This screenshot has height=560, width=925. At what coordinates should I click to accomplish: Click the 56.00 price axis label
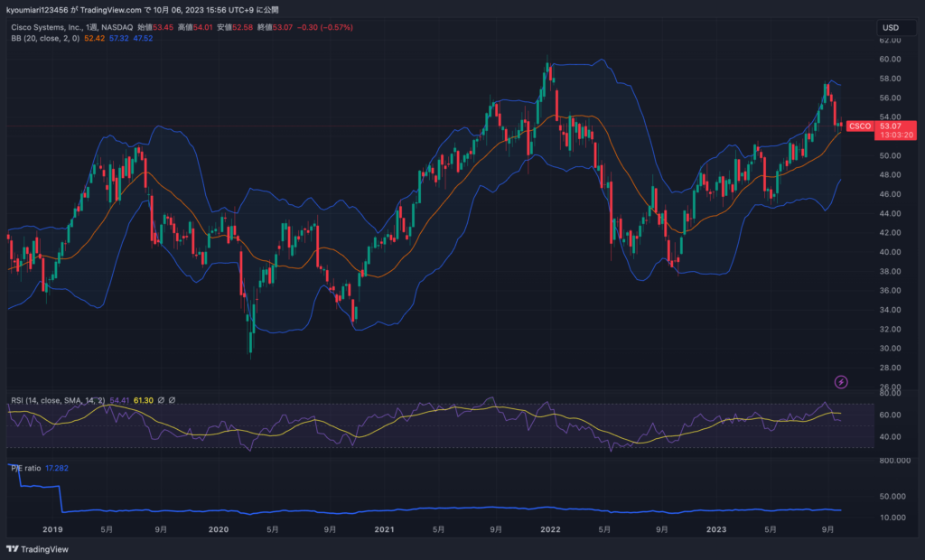pyautogui.click(x=890, y=98)
